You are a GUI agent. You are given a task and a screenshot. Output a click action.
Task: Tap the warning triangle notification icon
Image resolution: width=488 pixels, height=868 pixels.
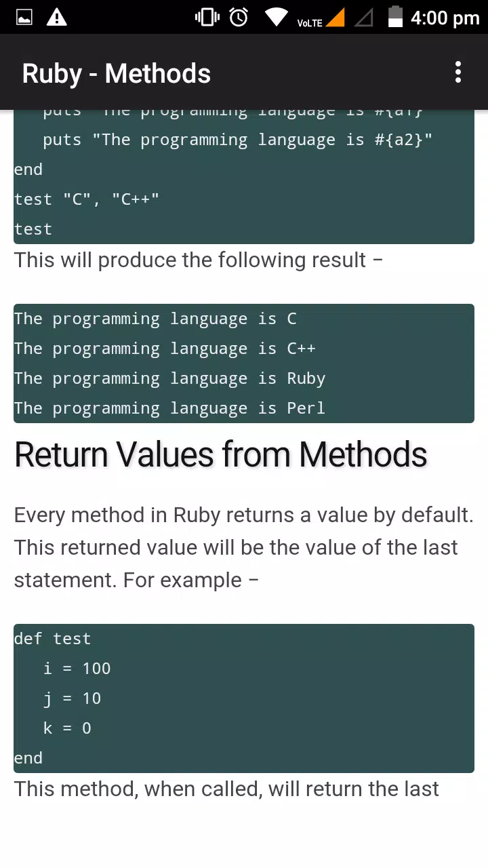(56, 18)
